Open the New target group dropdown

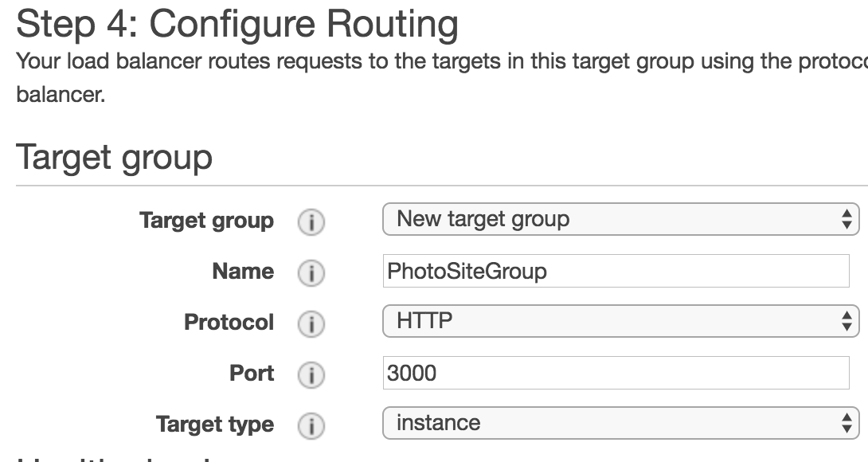coord(620,219)
